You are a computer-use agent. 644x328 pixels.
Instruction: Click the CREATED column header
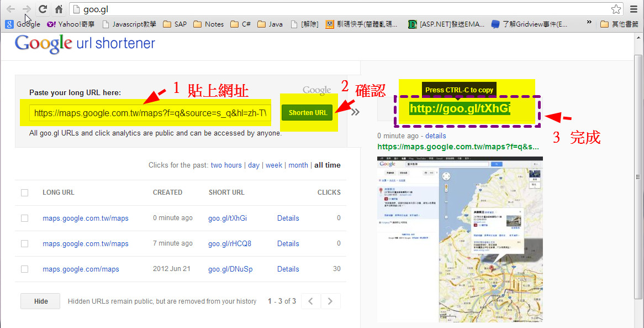(x=167, y=192)
